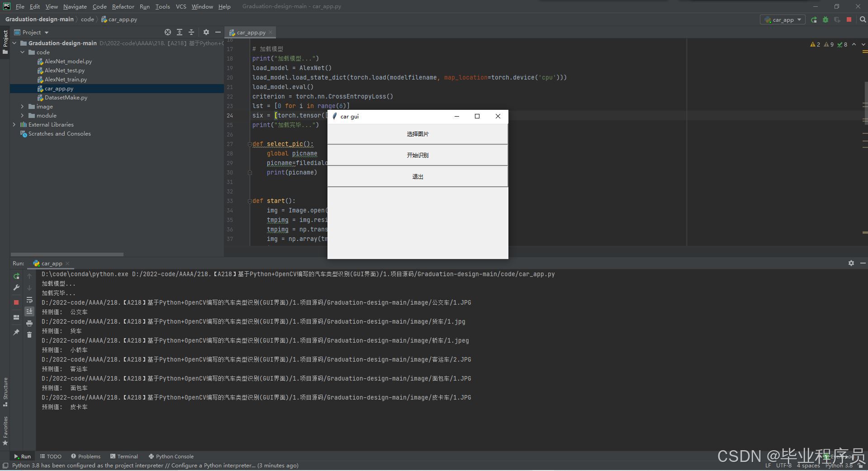
Task: Jump to the next highlighted error arrow
Action: [x=863, y=44]
